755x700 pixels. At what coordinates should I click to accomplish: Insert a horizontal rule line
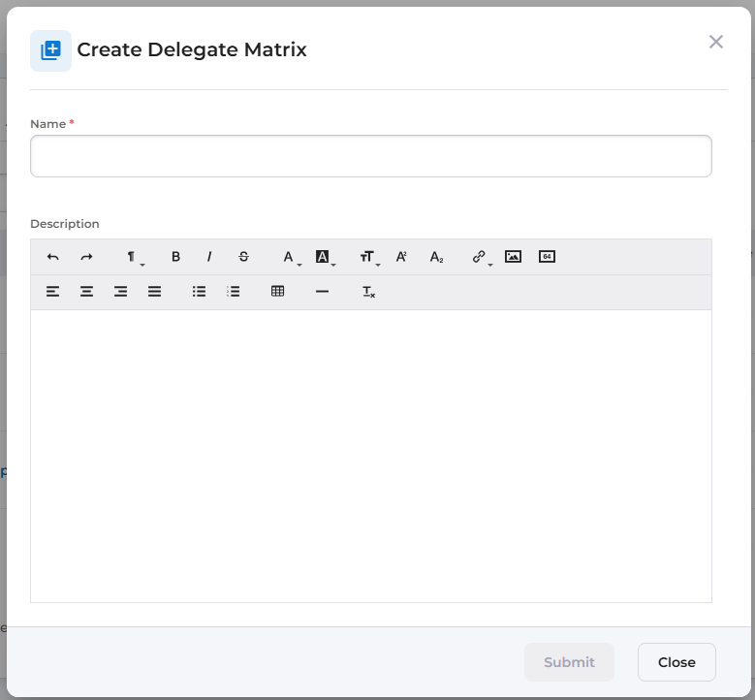coord(323,291)
